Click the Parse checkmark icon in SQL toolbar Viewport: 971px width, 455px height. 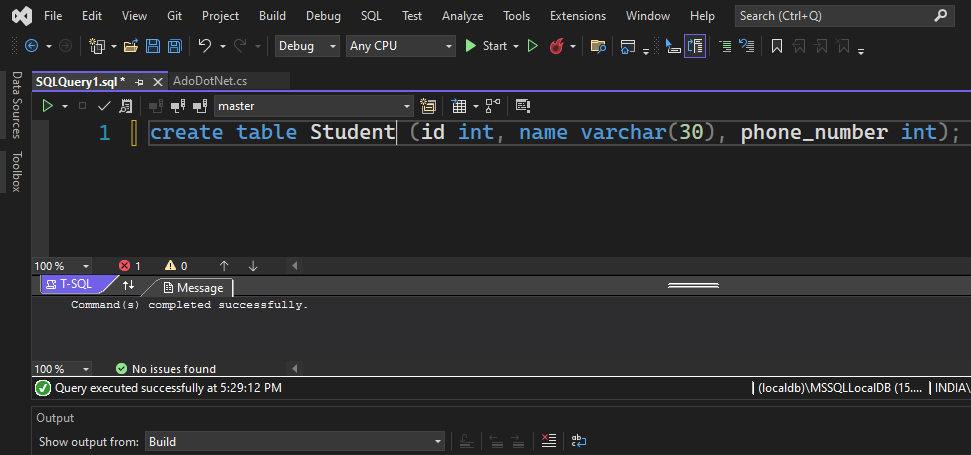click(x=104, y=106)
